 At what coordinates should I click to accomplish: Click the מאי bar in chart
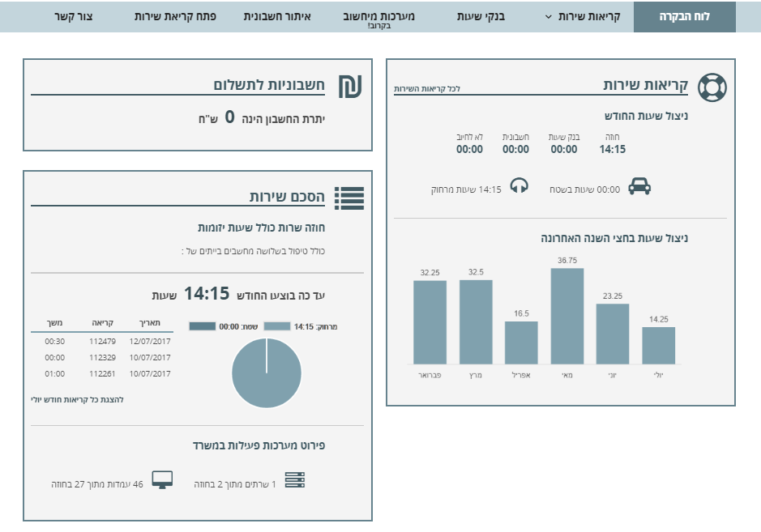567,316
